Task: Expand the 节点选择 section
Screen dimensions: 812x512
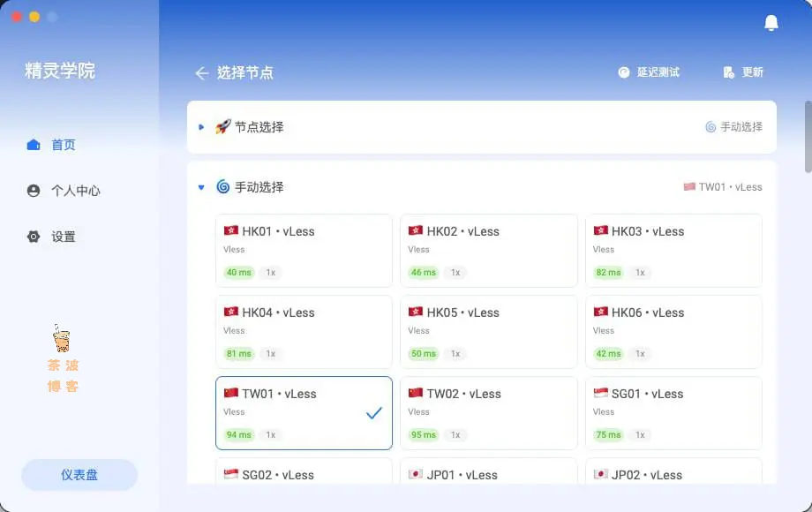Action: [199, 126]
